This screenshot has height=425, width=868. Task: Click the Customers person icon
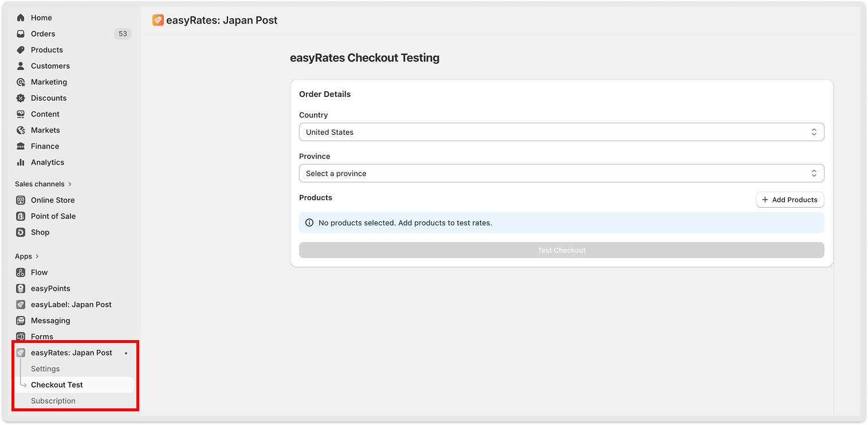(x=21, y=66)
